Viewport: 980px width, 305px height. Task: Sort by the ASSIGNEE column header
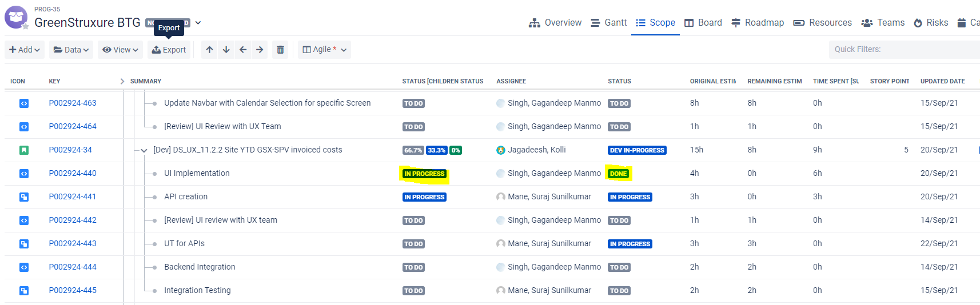[511, 81]
